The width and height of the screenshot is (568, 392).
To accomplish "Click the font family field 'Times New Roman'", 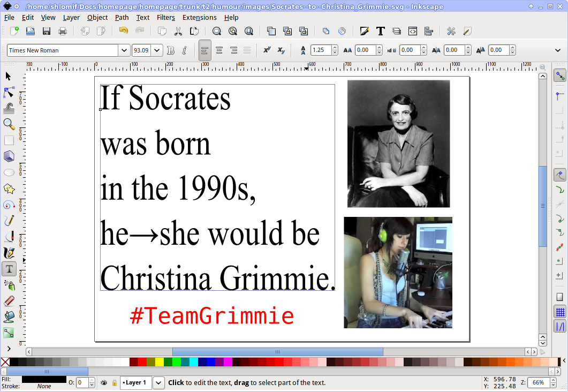I will [62, 50].
